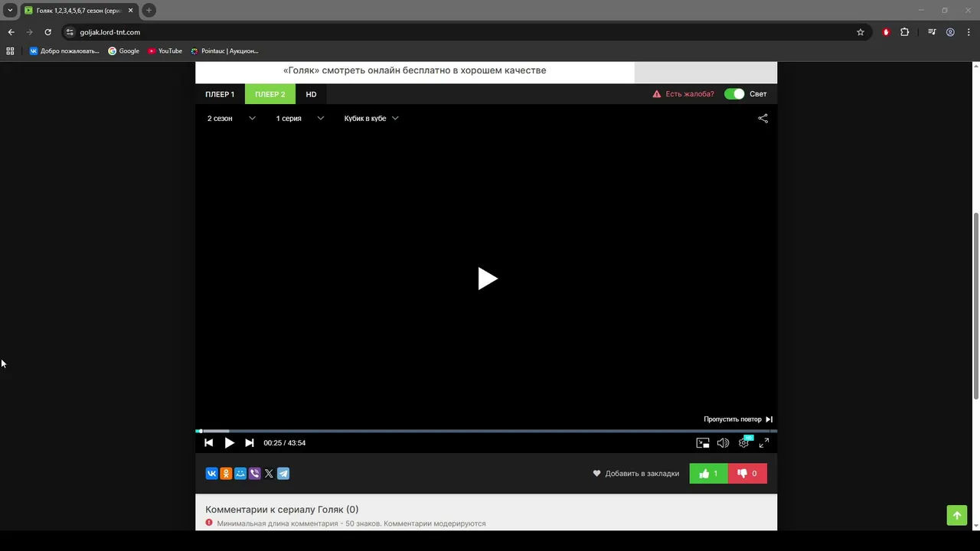Viewport: 980px width, 551px height.
Task: Open the 1 серия episode dropdown
Action: click(x=300, y=119)
